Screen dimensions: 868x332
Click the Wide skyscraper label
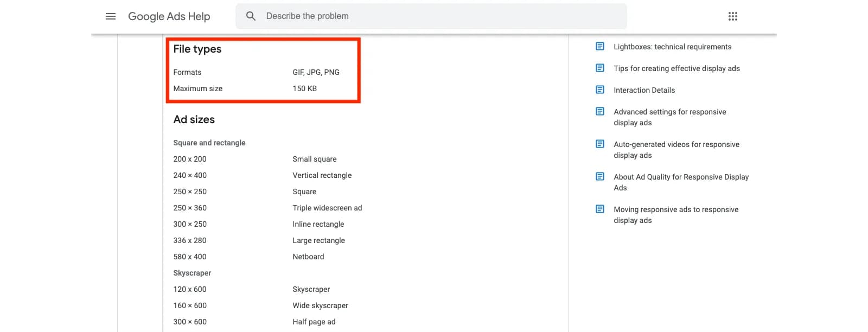pyautogui.click(x=320, y=305)
